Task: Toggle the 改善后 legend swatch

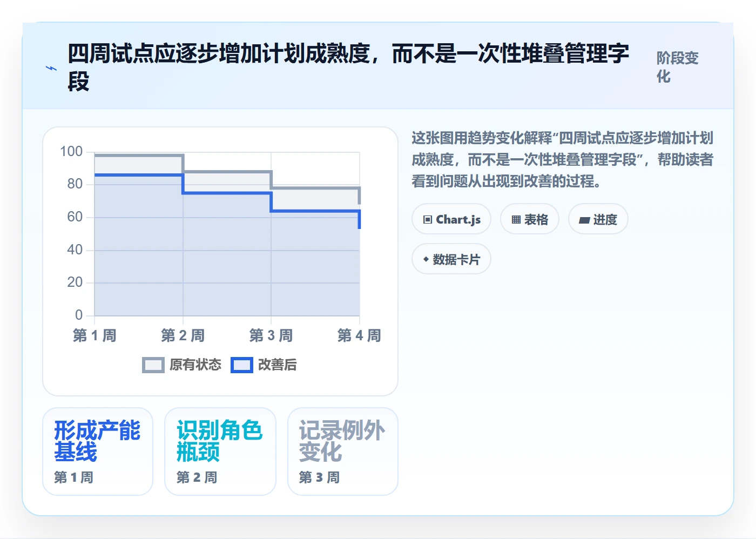Action: tap(242, 365)
